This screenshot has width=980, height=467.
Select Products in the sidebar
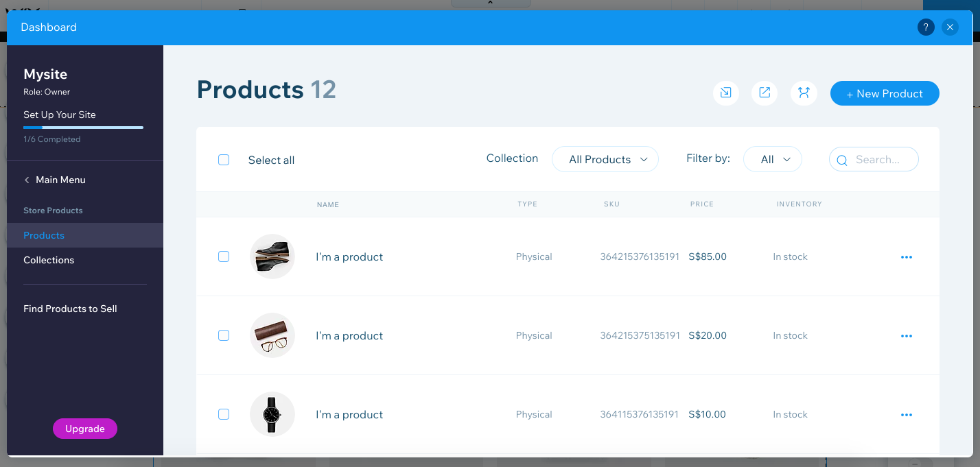pyautogui.click(x=43, y=235)
